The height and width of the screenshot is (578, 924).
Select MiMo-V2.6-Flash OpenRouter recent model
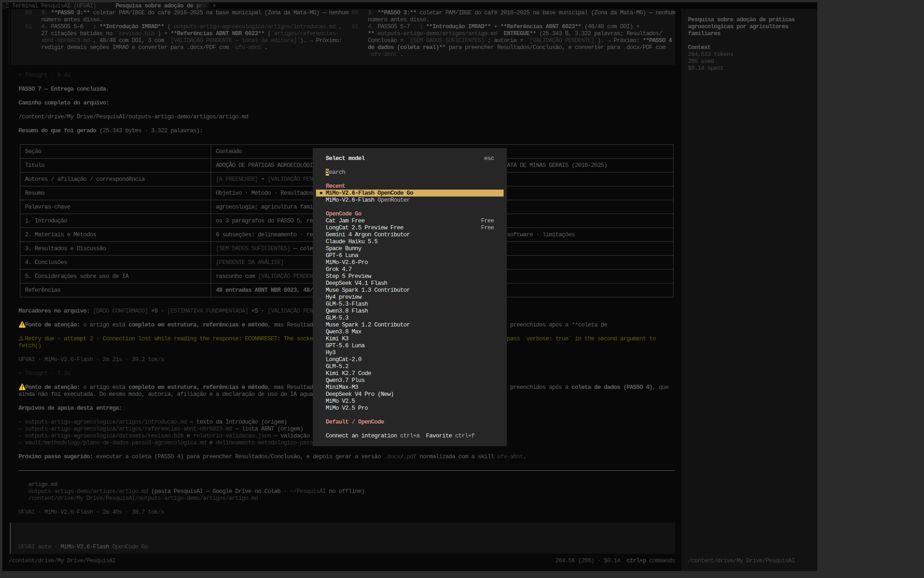click(x=409, y=200)
